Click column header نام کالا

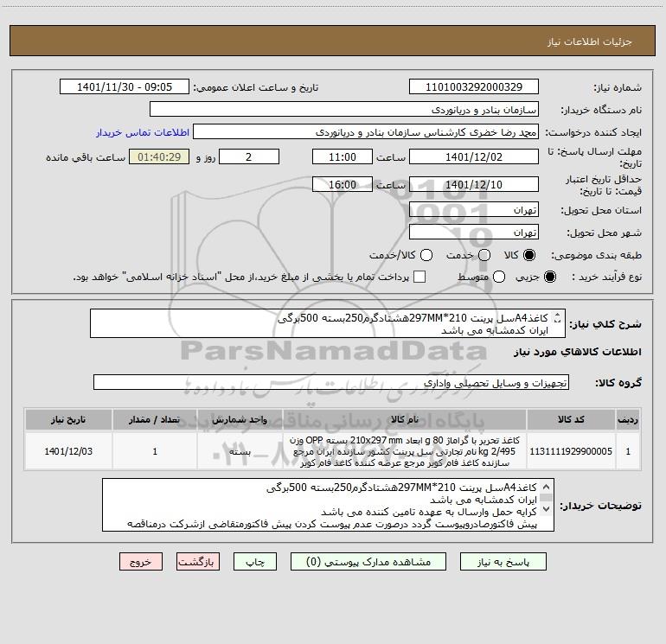pos(405,419)
